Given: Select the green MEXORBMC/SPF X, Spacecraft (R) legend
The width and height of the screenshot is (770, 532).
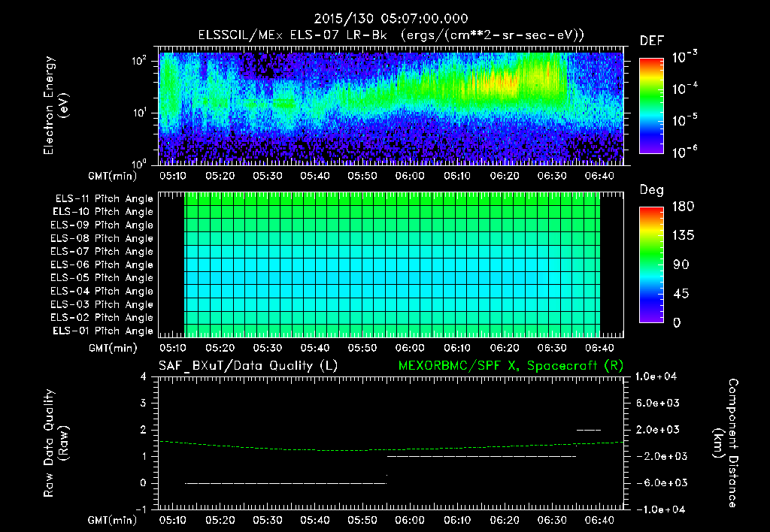Looking at the screenshot, I should click(x=511, y=366).
